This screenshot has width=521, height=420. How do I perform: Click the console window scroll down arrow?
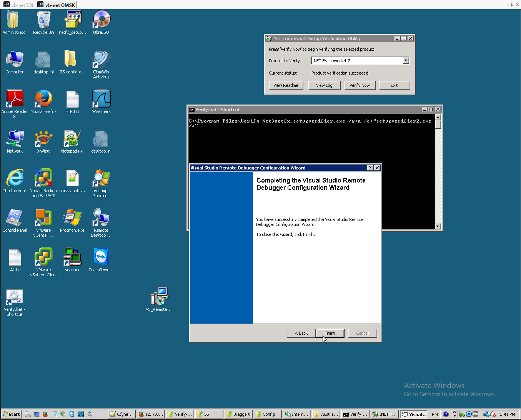438,226
